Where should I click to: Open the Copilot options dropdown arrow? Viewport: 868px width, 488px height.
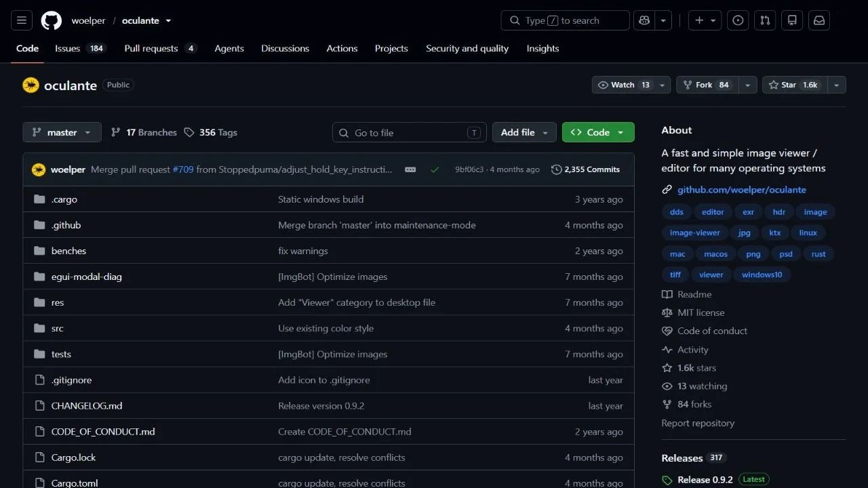(x=663, y=20)
